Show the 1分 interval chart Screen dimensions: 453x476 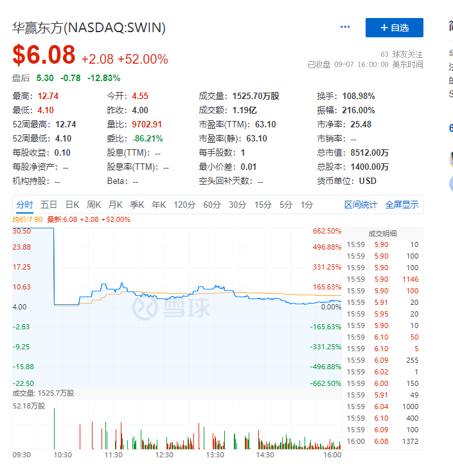pos(306,205)
